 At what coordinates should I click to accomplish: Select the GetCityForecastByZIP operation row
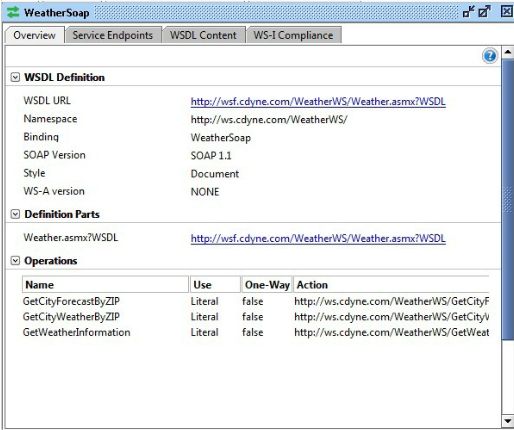(x=256, y=301)
